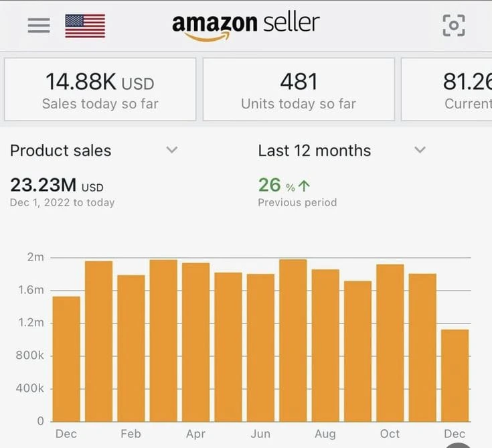Viewport: 492px width, 448px height.
Task: Select the June sales bar
Action: [x=260, y=347]
